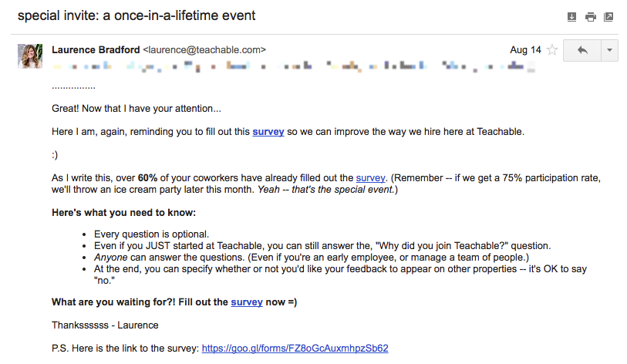Viewport: 627px width, 364px height.
Task: Click the subject line "special invite: a once-in-a-lifetime event"
Action: (137, 15)
